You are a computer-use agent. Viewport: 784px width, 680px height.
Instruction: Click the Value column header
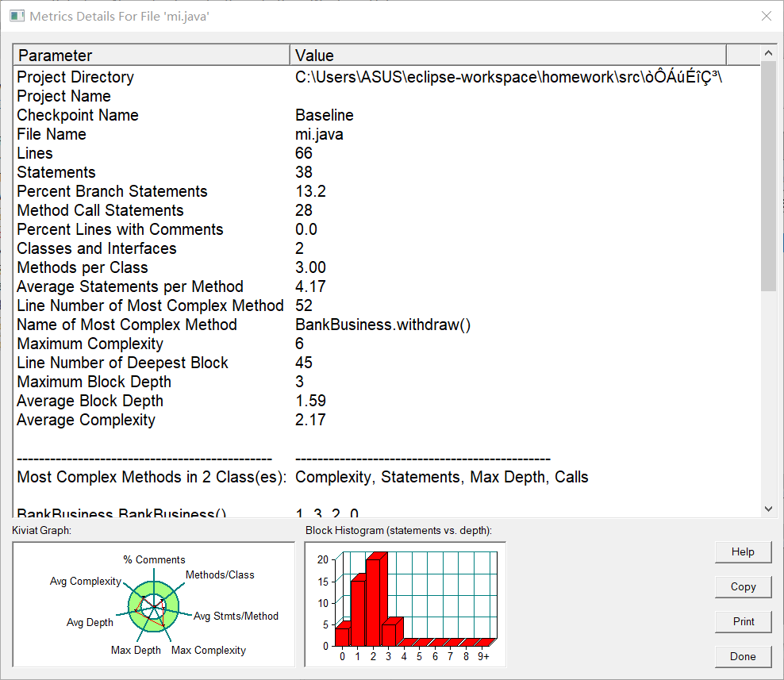pyautogui.click(x=508, y=55)
